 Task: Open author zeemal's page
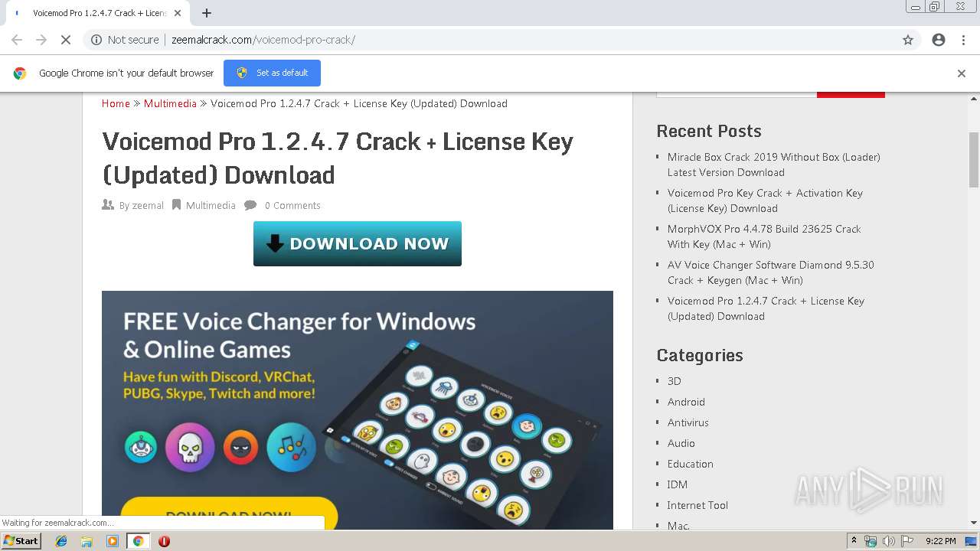pos(148,205)
